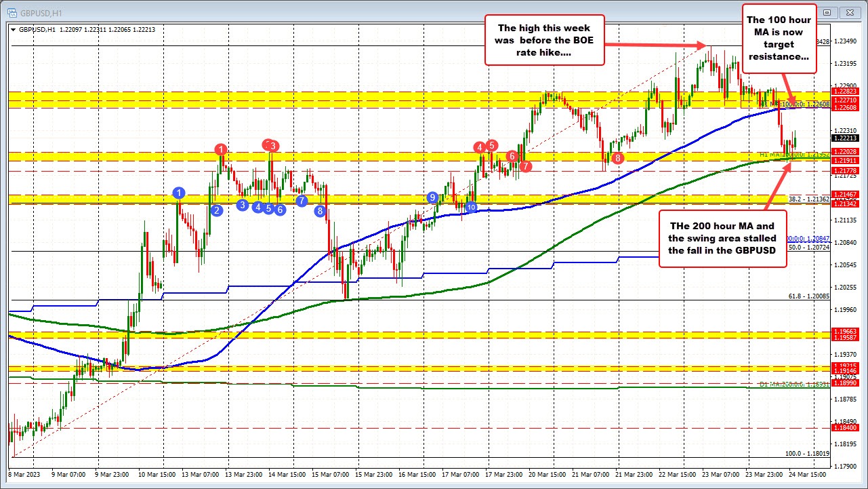Click blue marker 10 below markers 4 and 5
The width and height of the screenshot is (868, 489).
pyautogui.click(x=472, y=208)
